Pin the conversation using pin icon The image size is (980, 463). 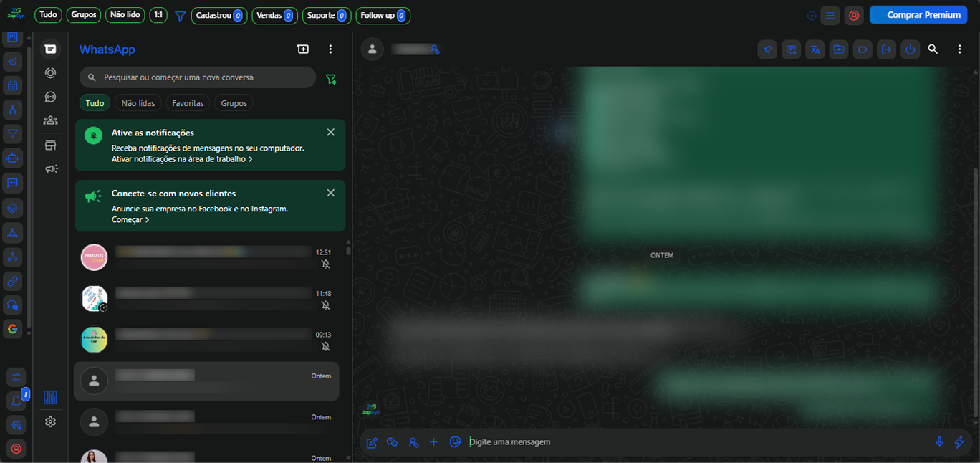[x=767, y=49]
